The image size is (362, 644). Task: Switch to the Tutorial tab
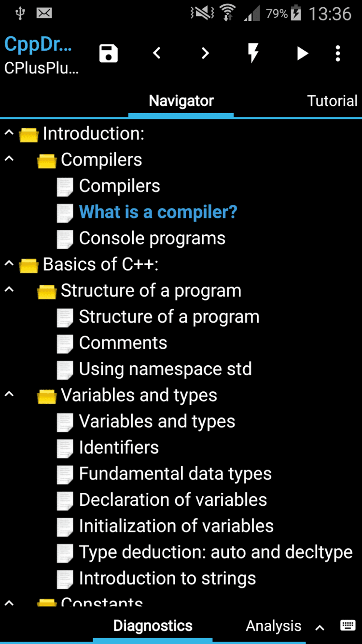coord(332,101)
